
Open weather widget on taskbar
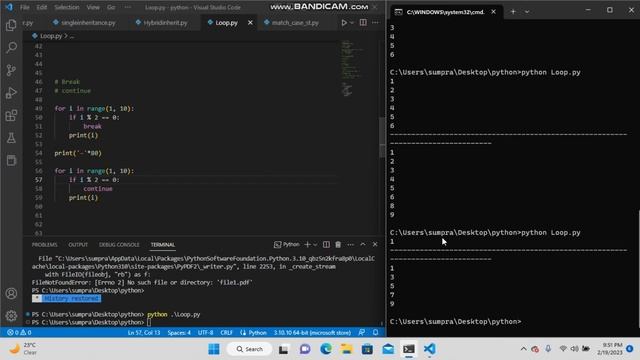(x=23, y=349)
